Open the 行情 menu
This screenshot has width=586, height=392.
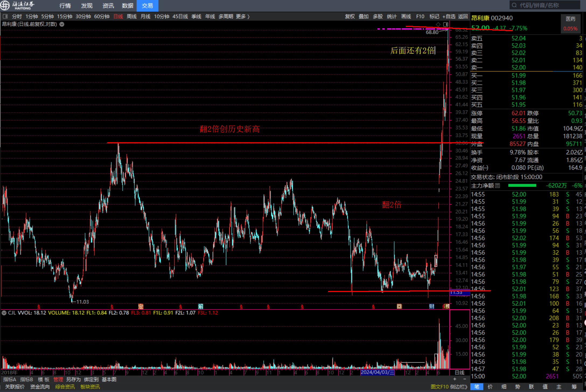(x=65, y=6)
